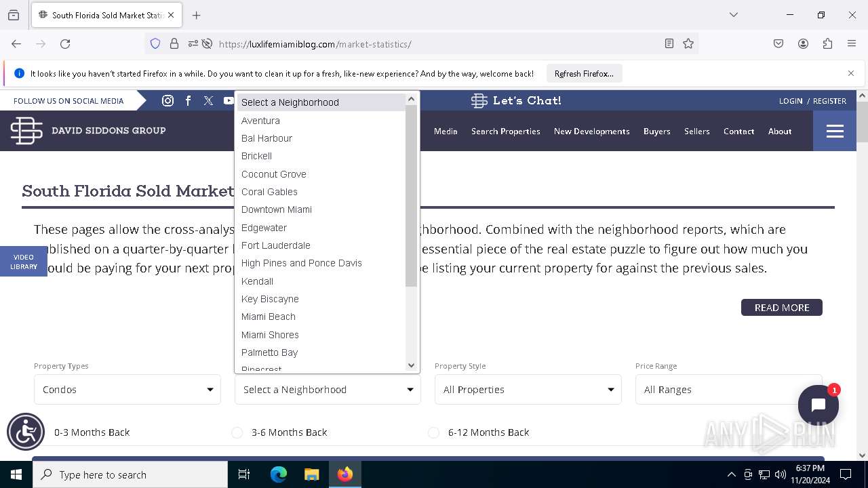Launch Microsoft Edge from the taskbar
The height and width of the screenshot is (488, 868).
(279, 474)
